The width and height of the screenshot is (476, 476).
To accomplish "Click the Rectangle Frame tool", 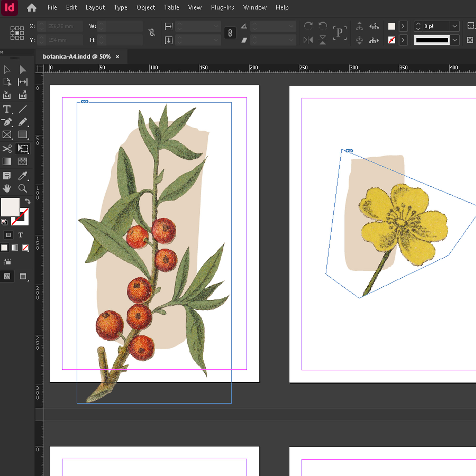I will pos(7,135).
